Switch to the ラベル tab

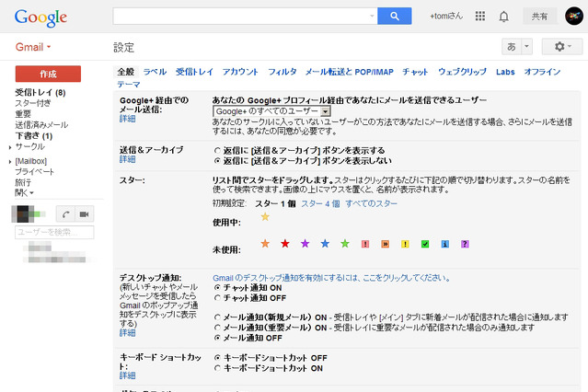pyautogui.click(x=155, y=72)
